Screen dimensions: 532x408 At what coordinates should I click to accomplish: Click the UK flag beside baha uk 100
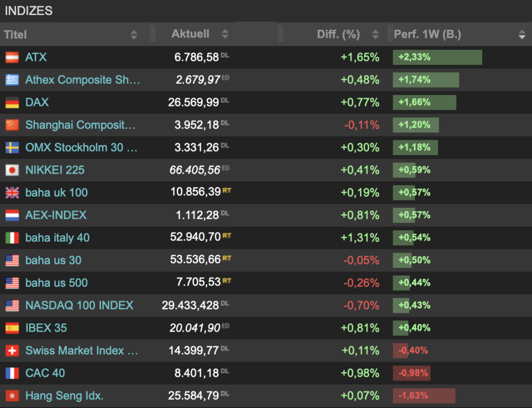coord(12,193)
